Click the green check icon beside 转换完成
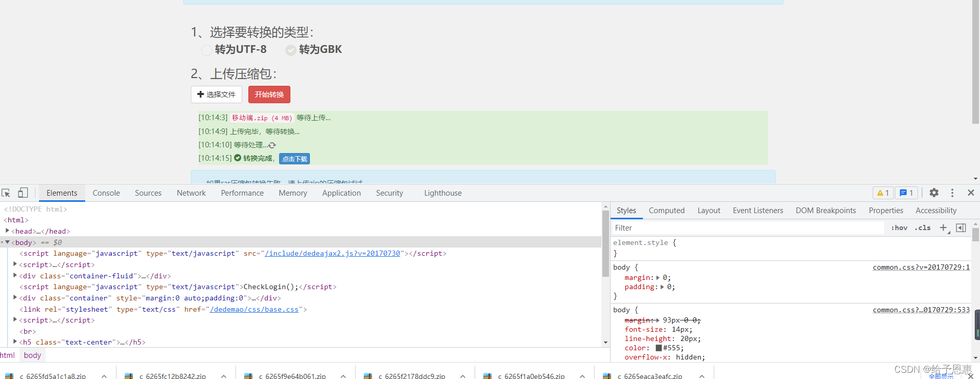The image size is (980, 379). (x=238, y=158)
